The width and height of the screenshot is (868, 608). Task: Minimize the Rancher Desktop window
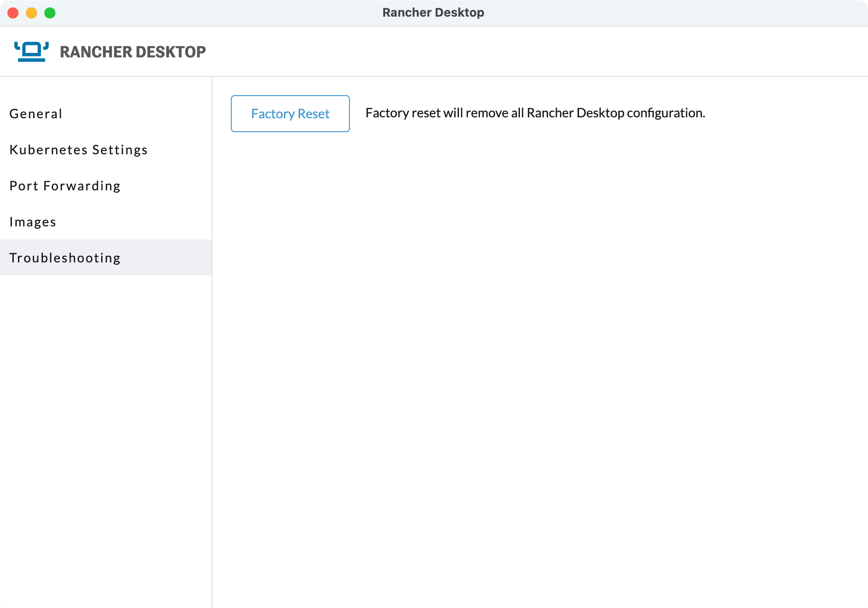click(x=31, y=13)
